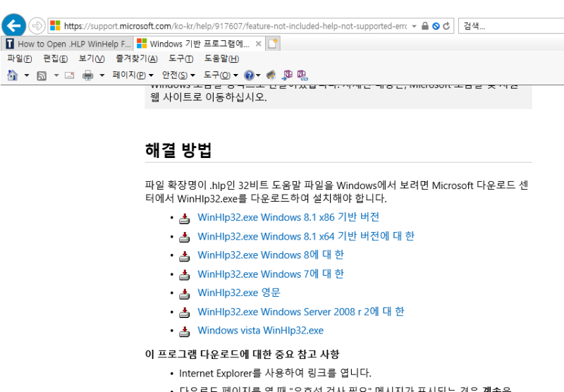Open the address bar history dropdown arrow

point(414,26)
